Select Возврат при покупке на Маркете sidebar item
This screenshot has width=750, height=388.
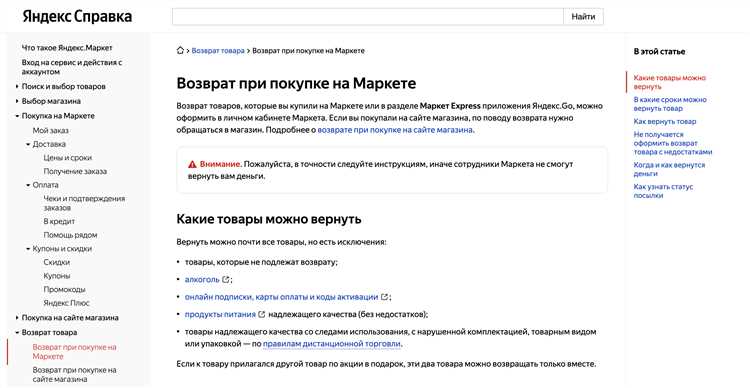[75, 352]
